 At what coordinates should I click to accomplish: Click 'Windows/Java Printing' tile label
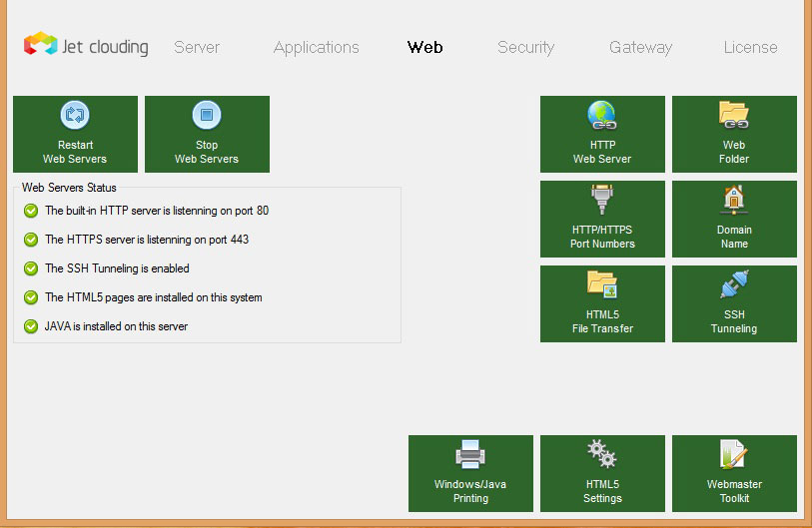pos(470,491)
